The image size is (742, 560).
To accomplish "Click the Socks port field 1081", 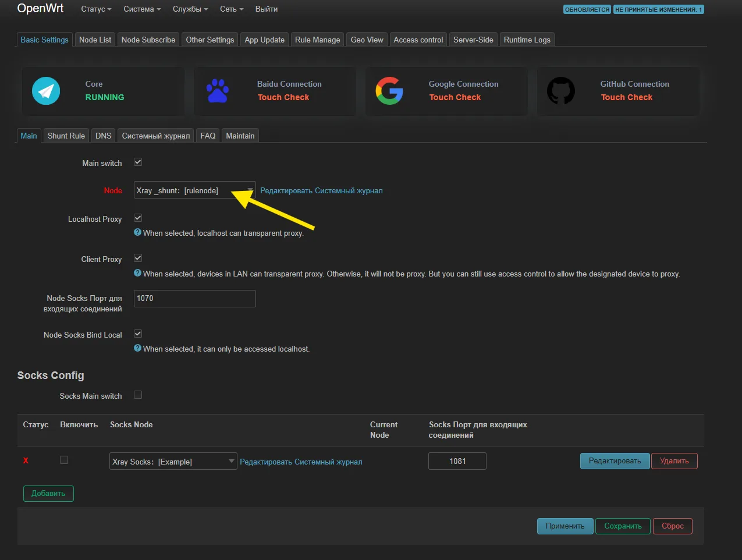I will pyautogui.click(x=457, y=461).
